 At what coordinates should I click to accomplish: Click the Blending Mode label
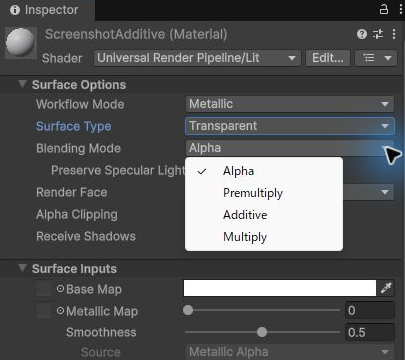(x=78, y=148)
